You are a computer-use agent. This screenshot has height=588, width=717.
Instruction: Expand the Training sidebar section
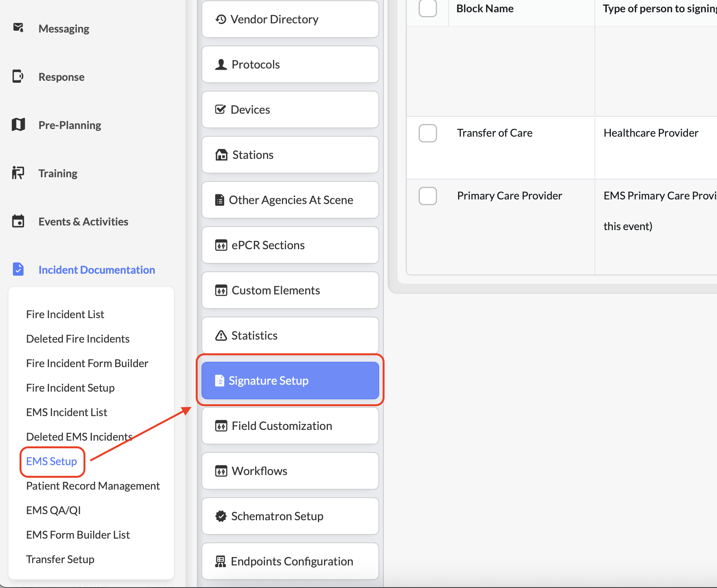(58, 173)
